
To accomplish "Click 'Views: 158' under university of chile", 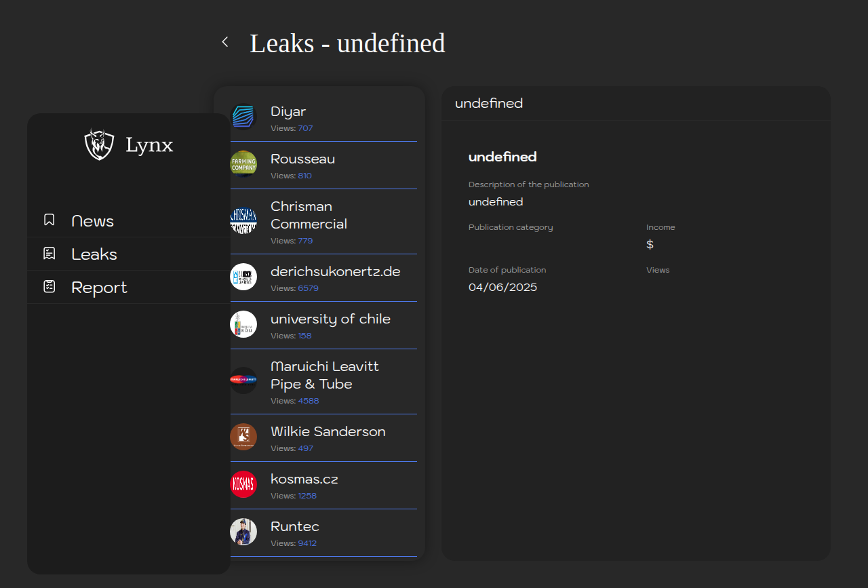I will 291,336.
